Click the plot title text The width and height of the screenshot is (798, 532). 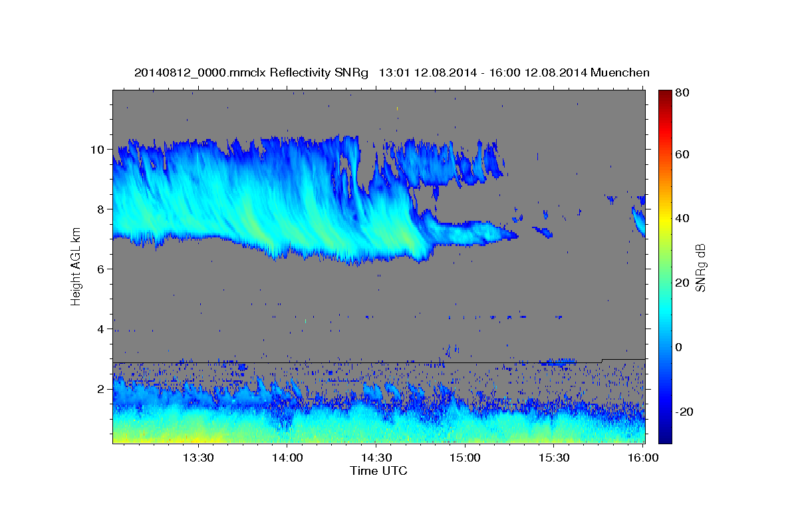392,72
